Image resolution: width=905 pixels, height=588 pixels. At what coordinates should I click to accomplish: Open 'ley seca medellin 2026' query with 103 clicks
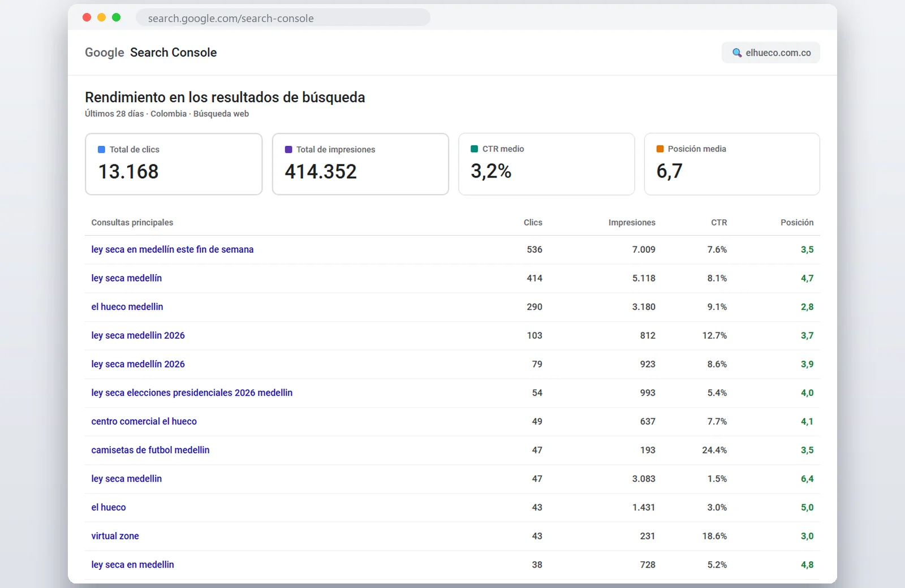(138, 335)
